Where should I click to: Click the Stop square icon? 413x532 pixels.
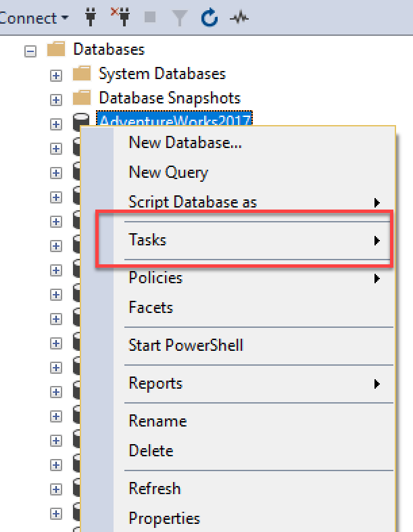point(149,18)
